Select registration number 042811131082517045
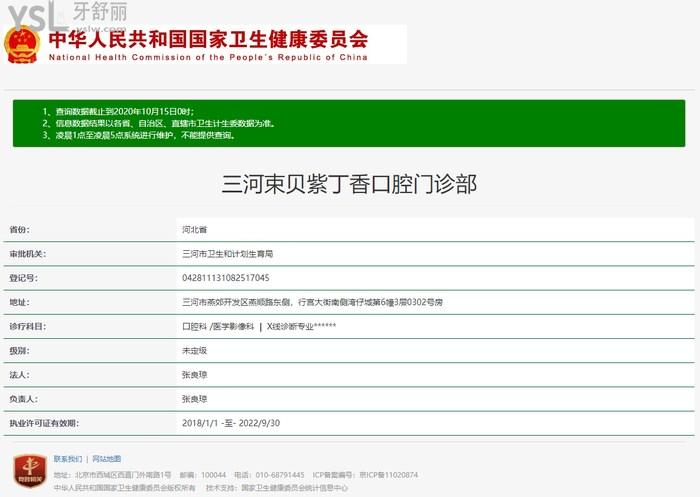700x497 pixels. pos(226,278)
